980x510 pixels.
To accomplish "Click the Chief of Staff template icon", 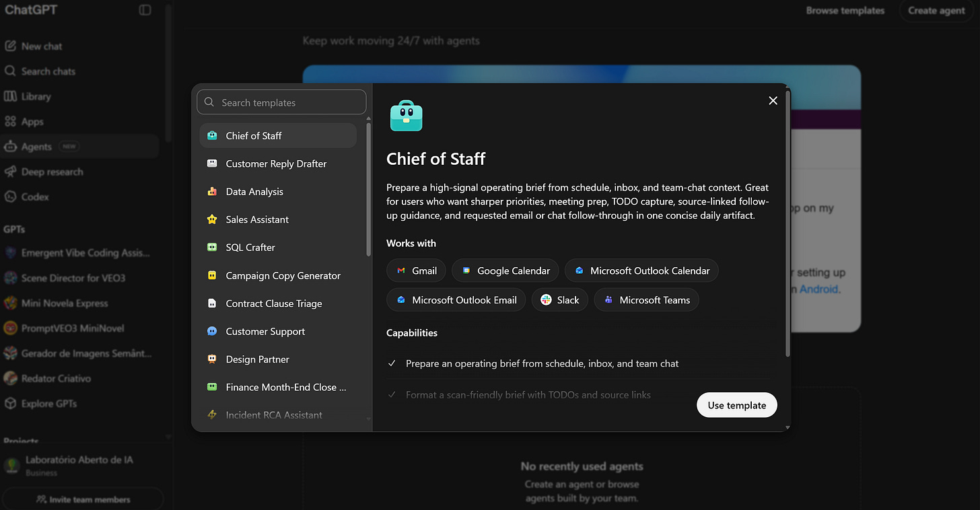I will coord(212,135).
